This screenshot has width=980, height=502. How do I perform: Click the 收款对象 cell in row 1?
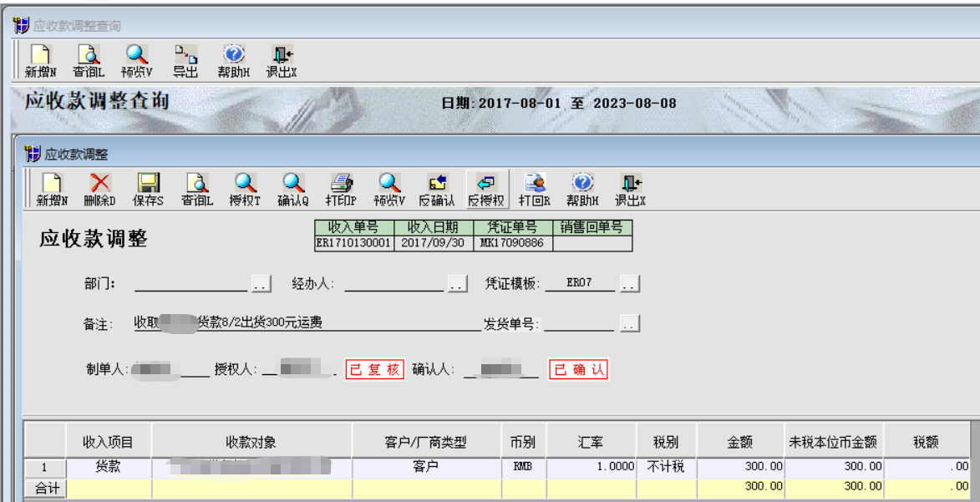click(x=251, y=467)
